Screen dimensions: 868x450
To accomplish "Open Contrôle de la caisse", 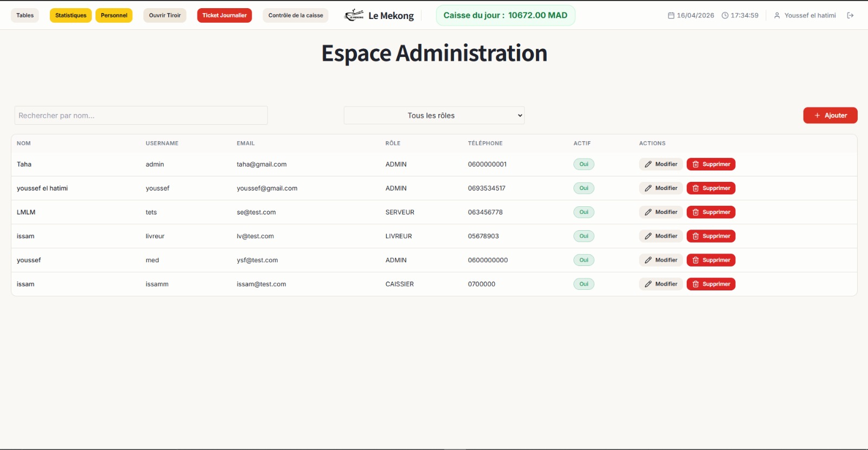I will tap(296, 15).
